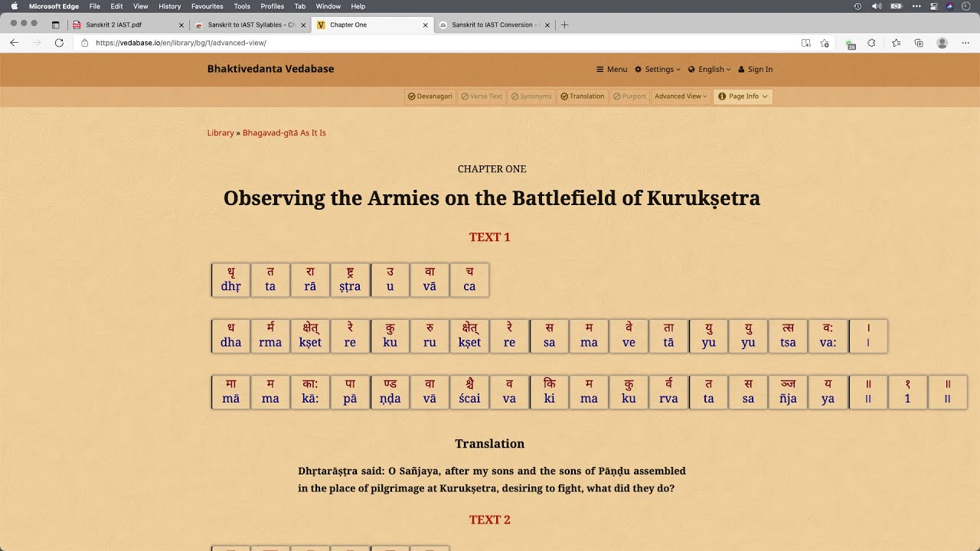Add this page to favourites star
Viewport: 980px width, 551px height.
click(x=825, y=43)
